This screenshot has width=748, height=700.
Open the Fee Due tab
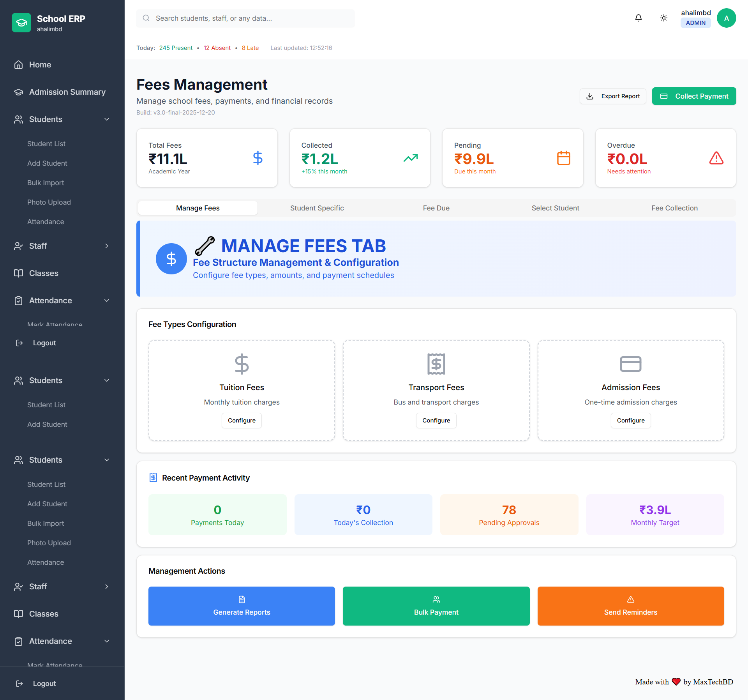coord(436,208)
